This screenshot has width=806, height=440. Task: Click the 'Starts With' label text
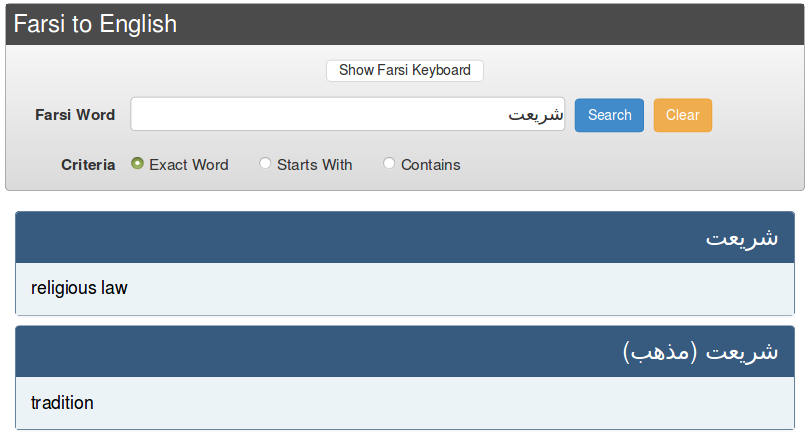coord(314,165)
